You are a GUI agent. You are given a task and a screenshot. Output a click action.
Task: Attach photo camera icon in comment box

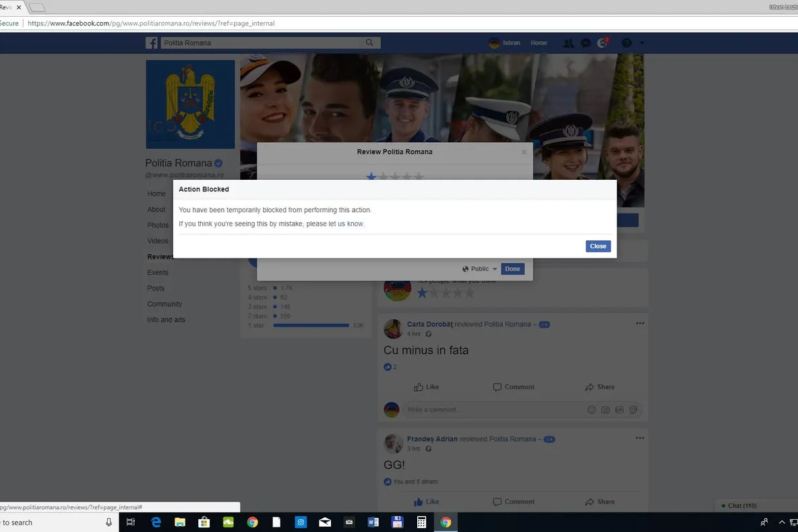tap(605, 410)
